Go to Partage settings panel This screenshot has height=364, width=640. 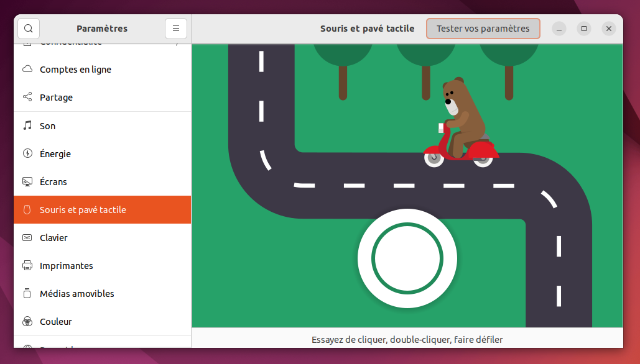(x=103, y=97)
